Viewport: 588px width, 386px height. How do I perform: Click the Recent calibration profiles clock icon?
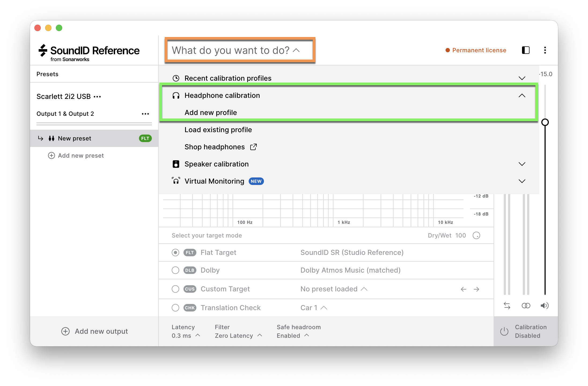coord(176,78)
